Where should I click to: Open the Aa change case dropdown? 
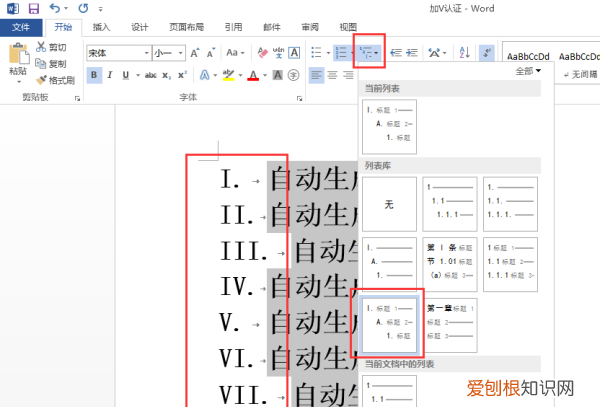click(x=235, y=53)
